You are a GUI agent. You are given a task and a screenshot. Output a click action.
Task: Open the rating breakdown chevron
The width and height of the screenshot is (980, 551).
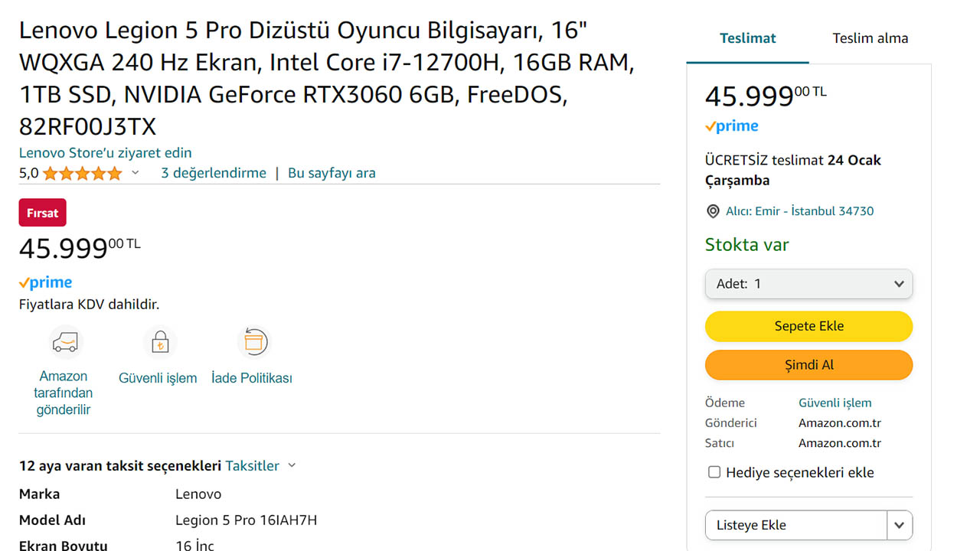coord(136,173)
